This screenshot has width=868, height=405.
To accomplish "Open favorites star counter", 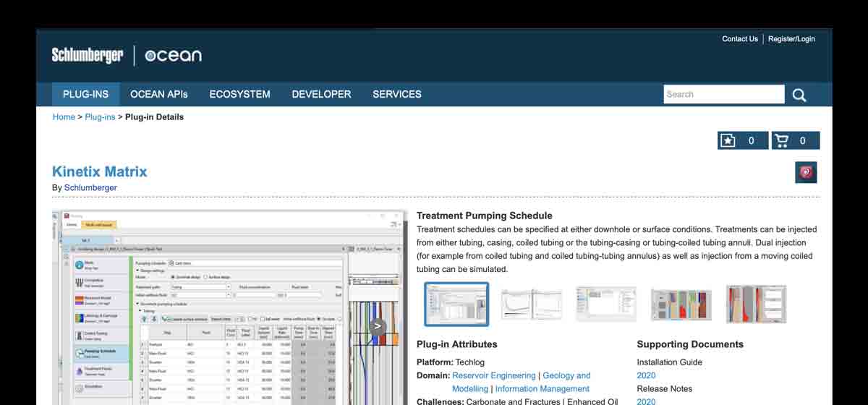I will pos(743,140).
